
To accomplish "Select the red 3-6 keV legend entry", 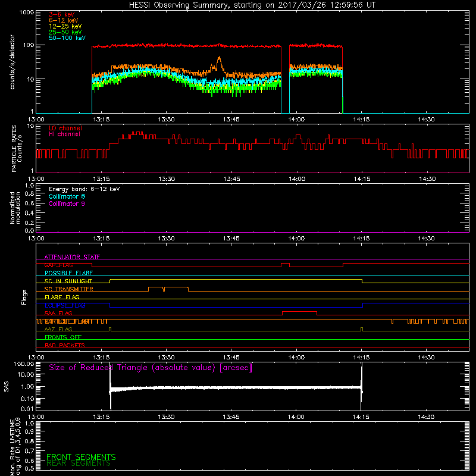I will coord(61,14).
